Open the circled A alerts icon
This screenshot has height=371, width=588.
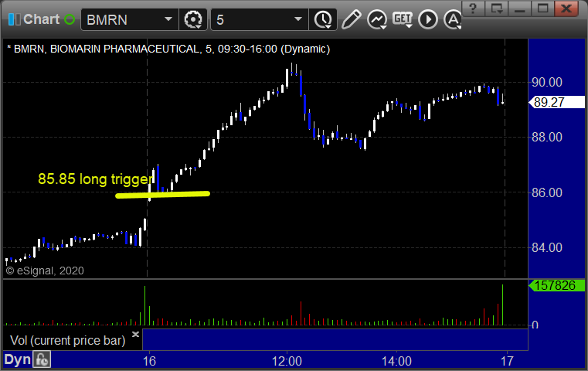click(452, 19)
